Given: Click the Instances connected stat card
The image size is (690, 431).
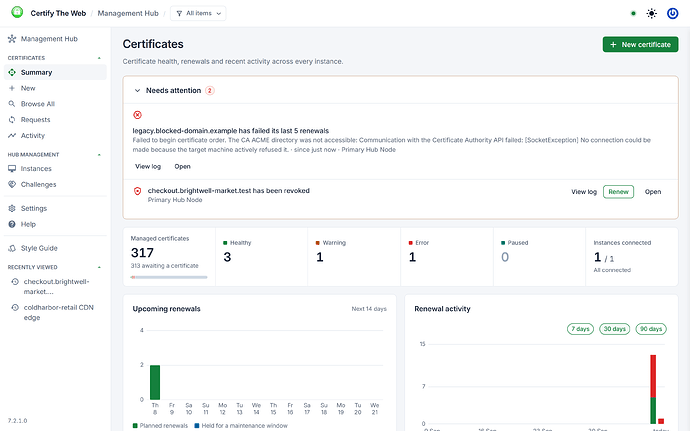Looking at the screenshot, I should click(x=632, y=257).
